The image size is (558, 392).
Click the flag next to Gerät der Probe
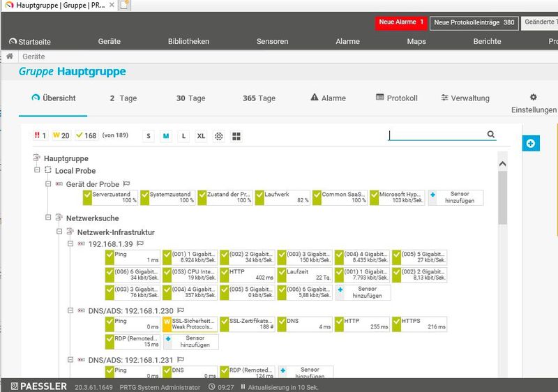point(126,184)
